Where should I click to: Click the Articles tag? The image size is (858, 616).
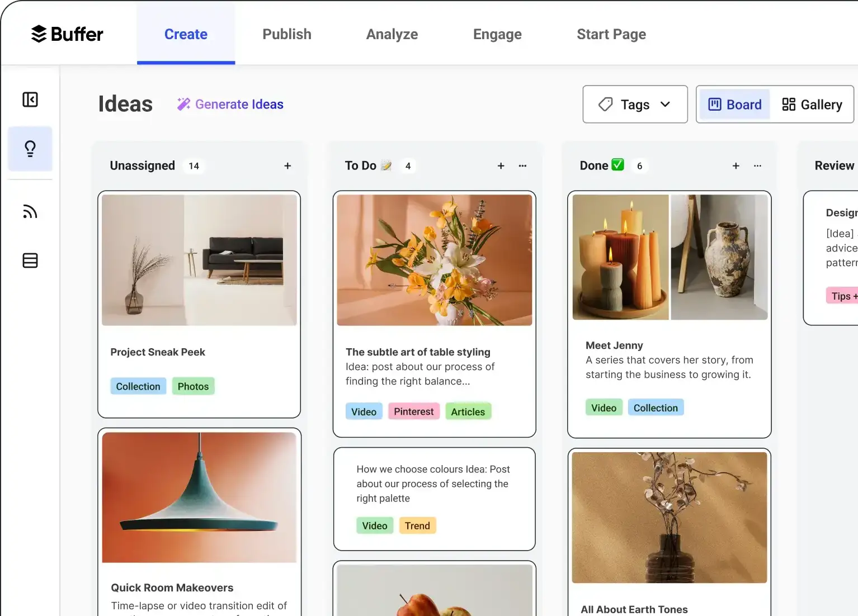468,411
